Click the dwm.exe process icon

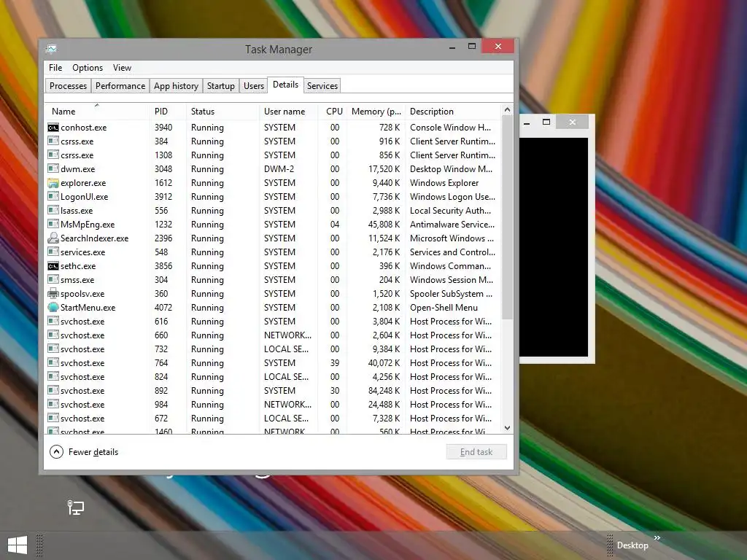[x=53, y=169]
